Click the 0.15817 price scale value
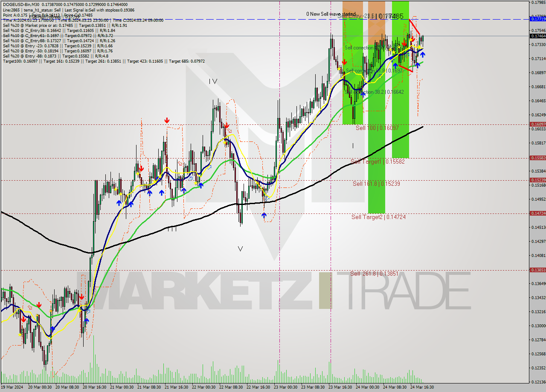 point(538,143)
